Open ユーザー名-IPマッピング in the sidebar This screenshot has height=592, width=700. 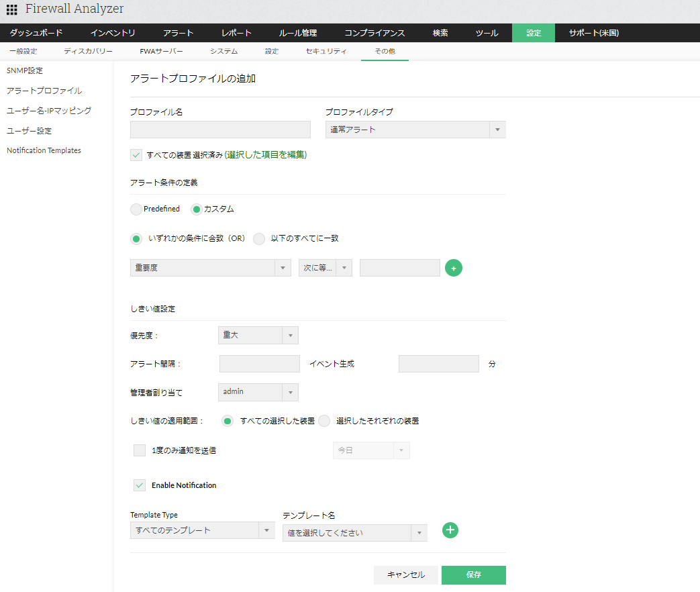coord(49,111)
